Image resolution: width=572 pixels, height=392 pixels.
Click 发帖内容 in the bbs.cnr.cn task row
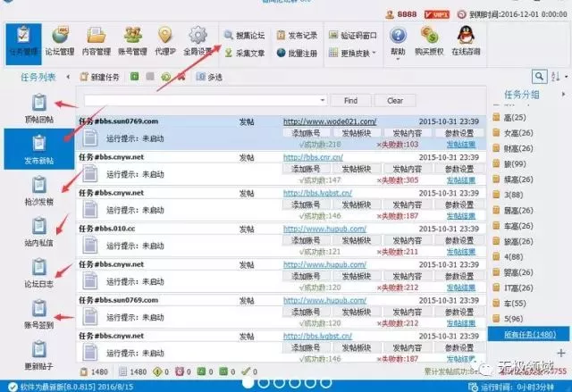pyautogui.click(x=408, y=169)
